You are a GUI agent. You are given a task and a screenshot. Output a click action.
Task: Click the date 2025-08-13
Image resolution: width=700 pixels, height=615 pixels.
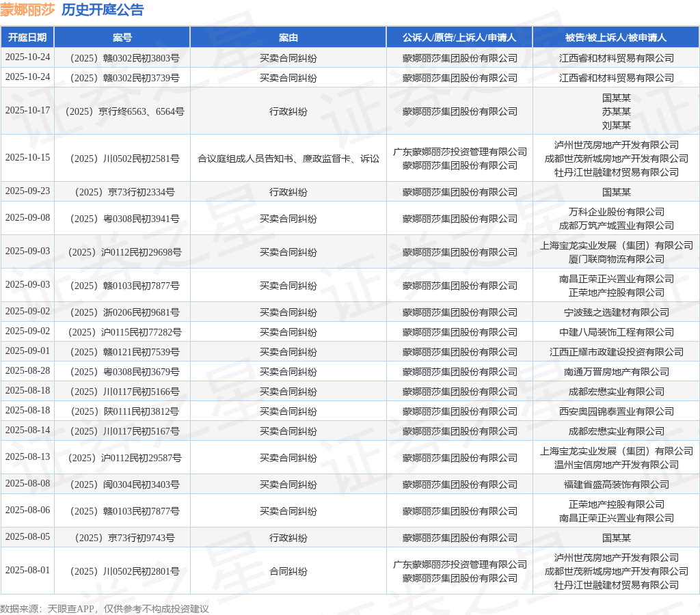(27, 456)
